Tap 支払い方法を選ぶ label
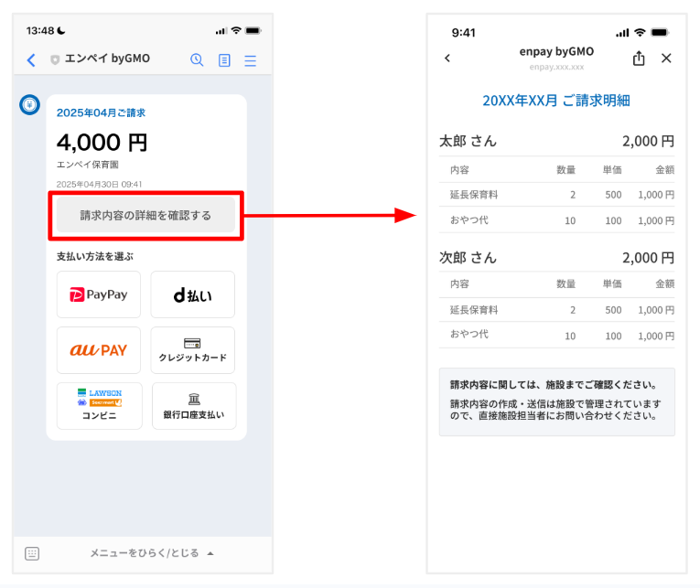This screenshot has height=588, width=700. pyautogui.click(x=95, y=257)
